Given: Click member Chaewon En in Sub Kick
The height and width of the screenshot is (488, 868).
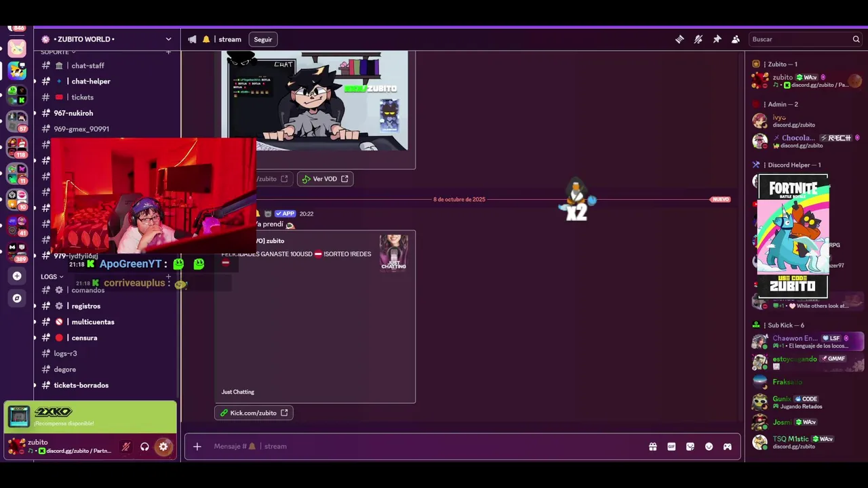Looking at the screenshot, I should 807,342.
